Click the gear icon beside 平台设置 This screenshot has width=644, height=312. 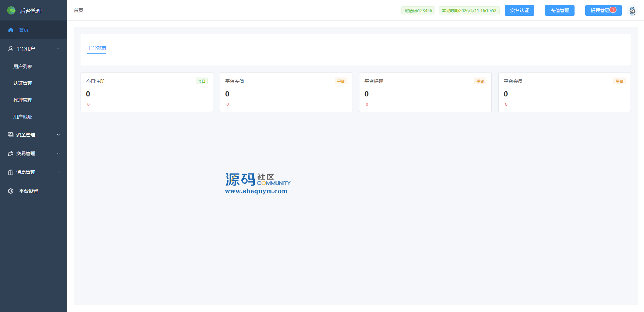coord(11,191)
